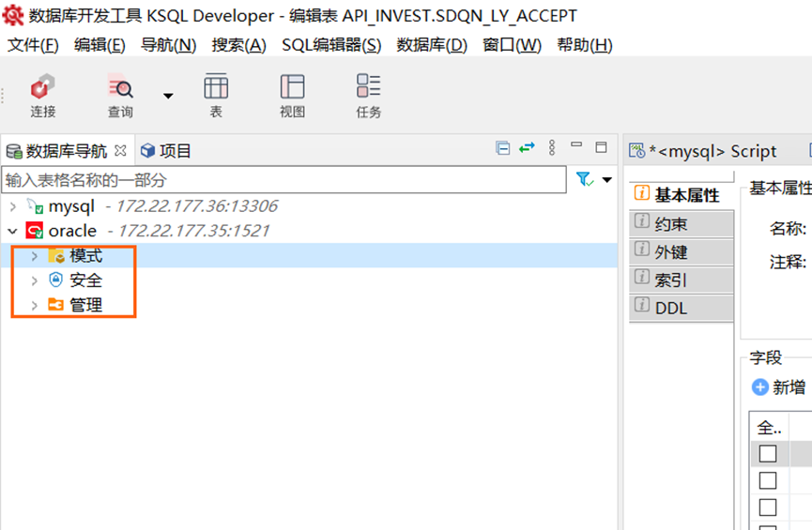Viewport: 812px width, 530px height.
Task: Click the blue plus 新增 button
Action: click(778, 387)
